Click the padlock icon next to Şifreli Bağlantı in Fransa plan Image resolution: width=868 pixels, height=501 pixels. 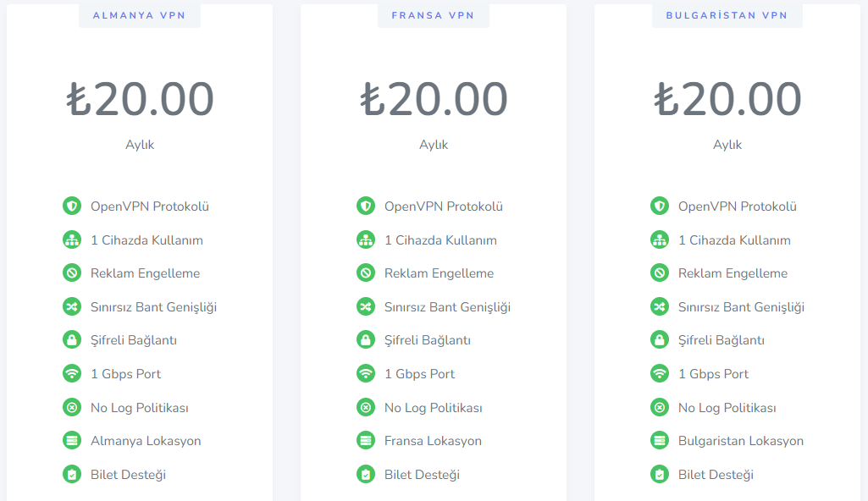point(366,340)
